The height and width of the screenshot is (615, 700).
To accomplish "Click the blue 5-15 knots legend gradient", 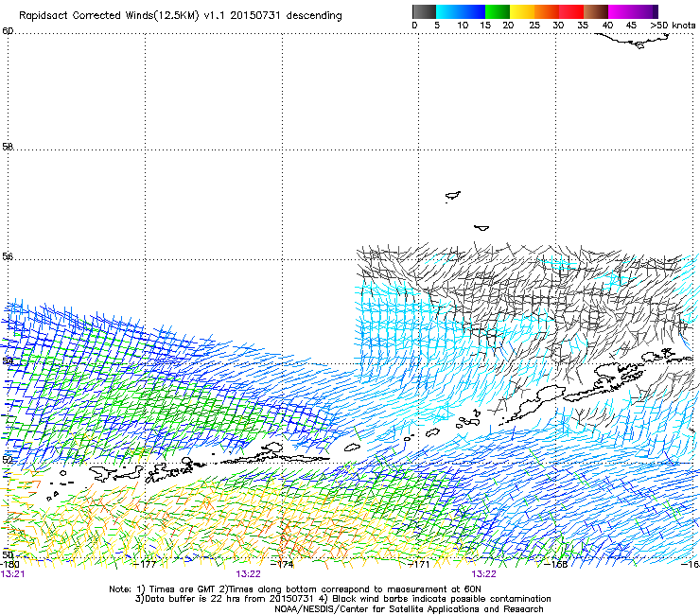I will click(461, 11).
